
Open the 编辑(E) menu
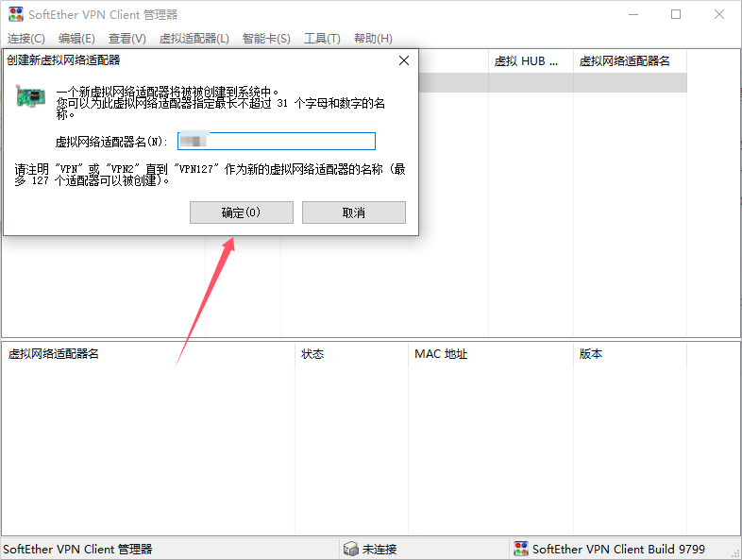tap(76, 39)
